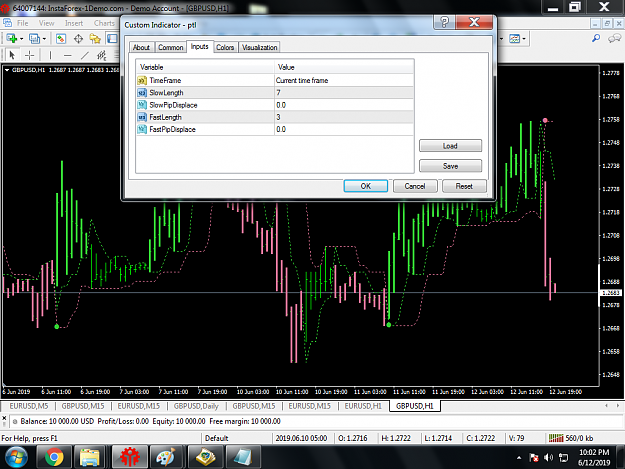
Task: Open the File menu
Action: click(x=22, y=23)
